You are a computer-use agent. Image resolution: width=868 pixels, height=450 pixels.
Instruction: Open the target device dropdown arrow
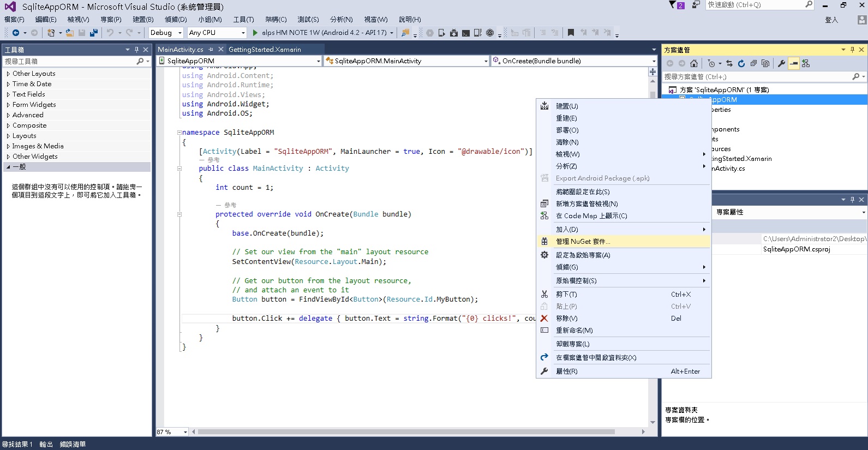(x=392, y=33)
